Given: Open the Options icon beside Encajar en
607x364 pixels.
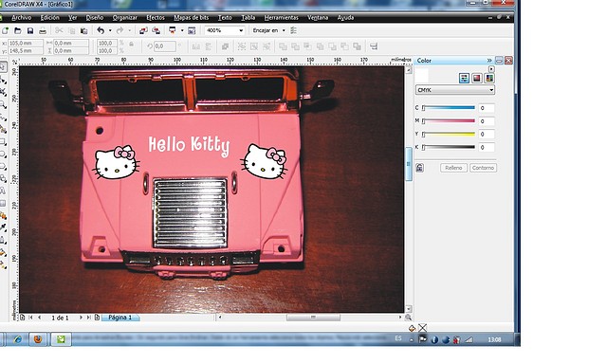Looking at the screenshot, I should (294, 30).
